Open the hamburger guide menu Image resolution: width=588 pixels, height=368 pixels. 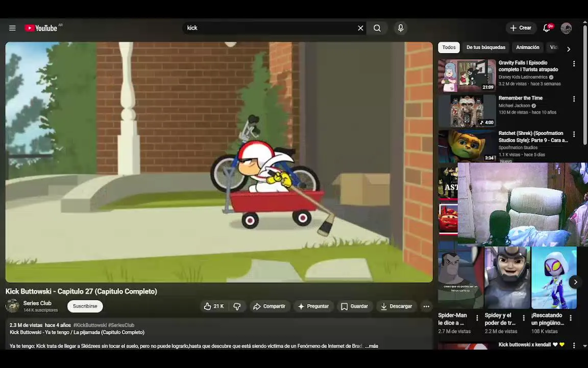[x=12, y=28]
